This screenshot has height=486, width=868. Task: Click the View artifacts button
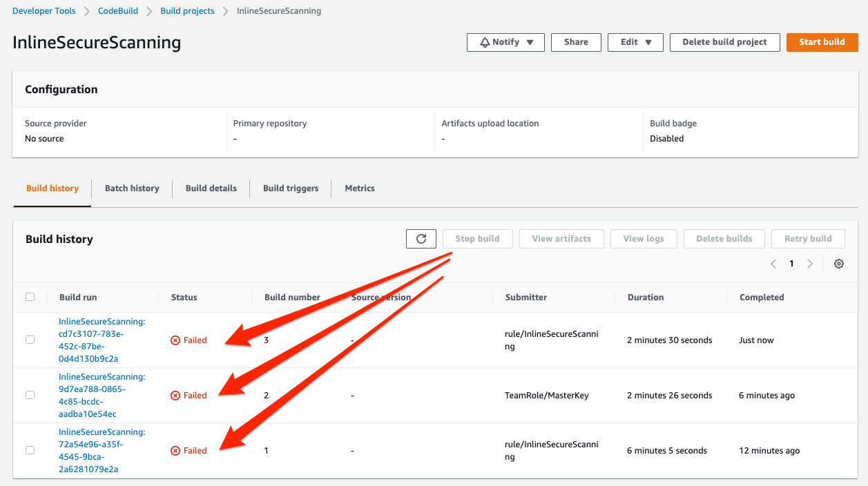[x=561, y=239]
